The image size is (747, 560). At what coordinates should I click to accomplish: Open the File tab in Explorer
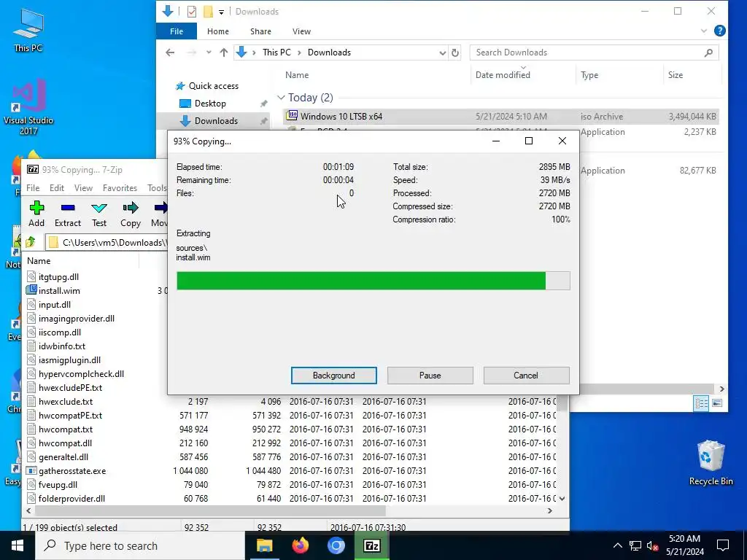[x=177, y=31]
